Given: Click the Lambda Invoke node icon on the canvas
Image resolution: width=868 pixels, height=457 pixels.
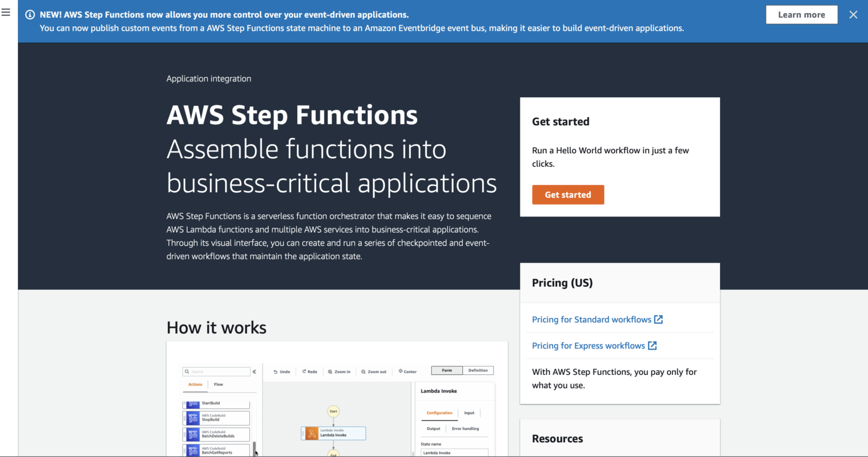Looking at the screenshot, I should tap(312, 433).
